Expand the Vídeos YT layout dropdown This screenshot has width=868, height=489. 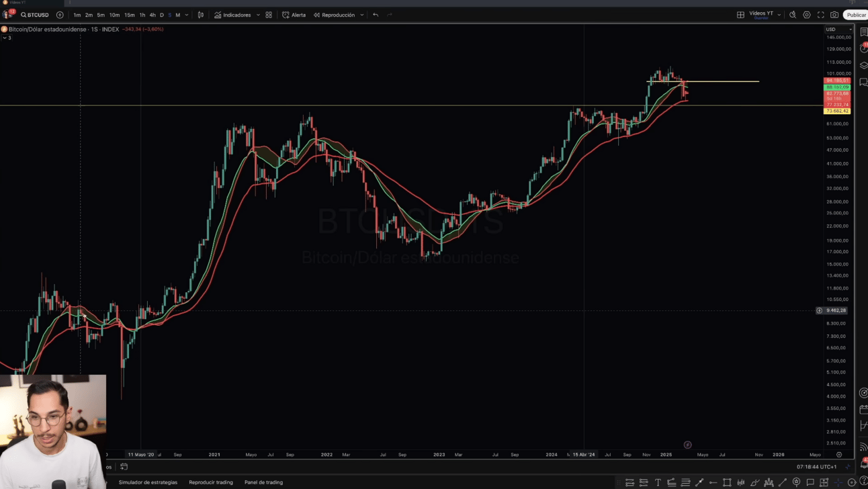(779, 15)
